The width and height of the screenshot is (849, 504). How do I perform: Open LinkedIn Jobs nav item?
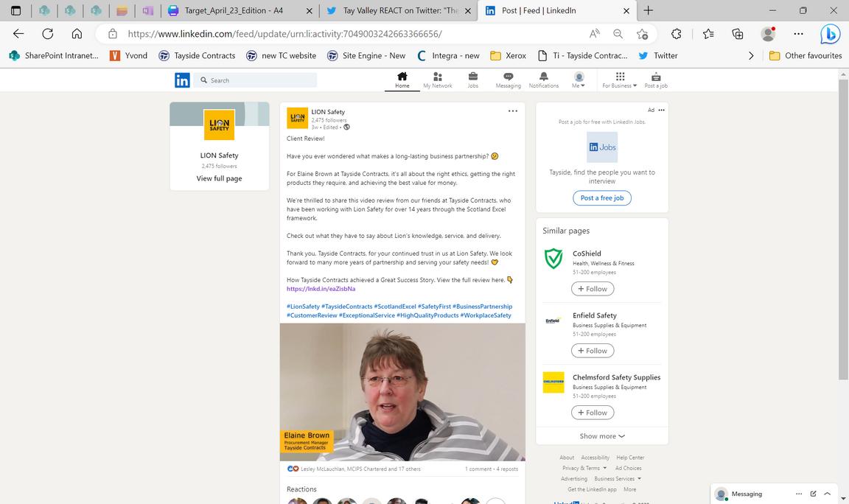coord(472,80)
